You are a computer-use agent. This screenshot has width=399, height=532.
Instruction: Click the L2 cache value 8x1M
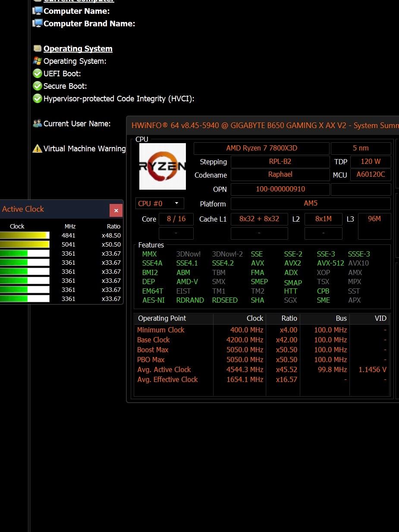point(324,219)
